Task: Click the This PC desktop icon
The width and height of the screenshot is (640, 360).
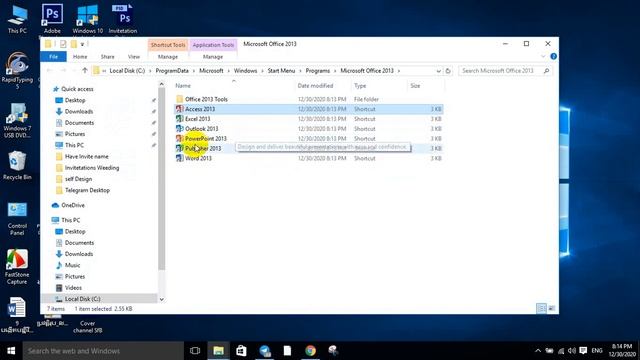Action: 17,18
